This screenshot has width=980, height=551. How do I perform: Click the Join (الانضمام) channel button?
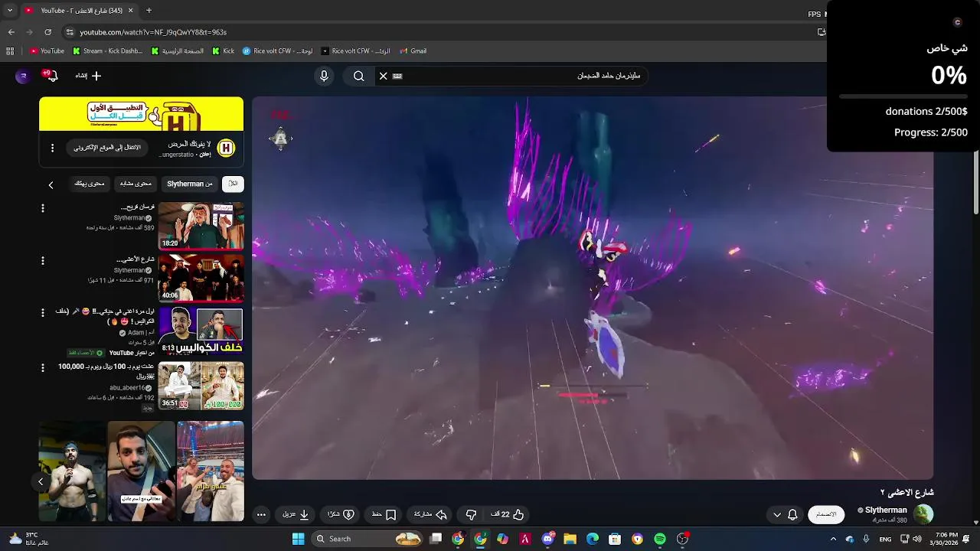pyautogui.click(x=826, y=514)
